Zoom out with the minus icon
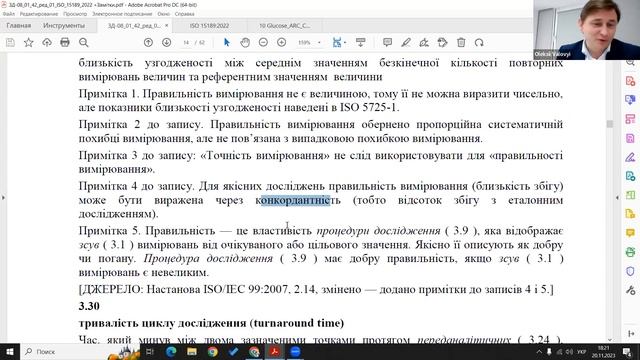This screenshot has width=640, height=360. [x=263, y=42]
